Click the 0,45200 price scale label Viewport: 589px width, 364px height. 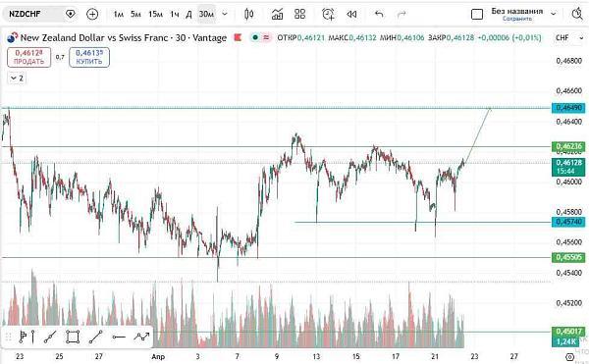pos(568,303)
